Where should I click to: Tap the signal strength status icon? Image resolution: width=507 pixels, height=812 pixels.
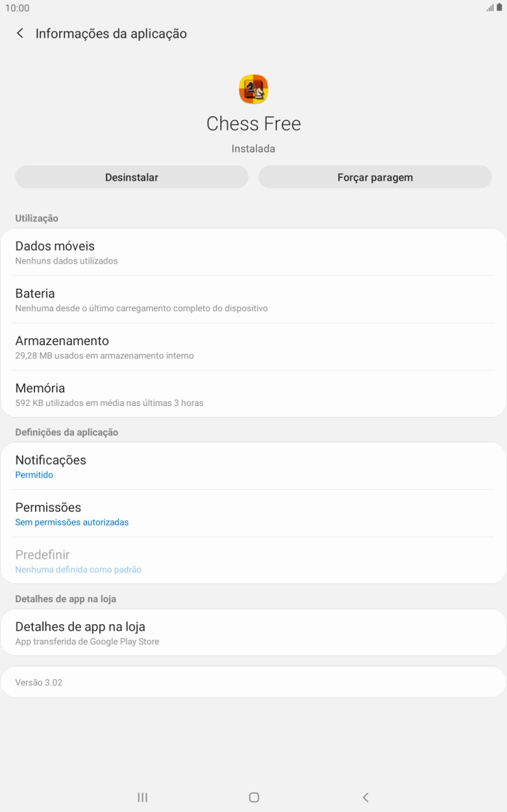tap(489, 8)
